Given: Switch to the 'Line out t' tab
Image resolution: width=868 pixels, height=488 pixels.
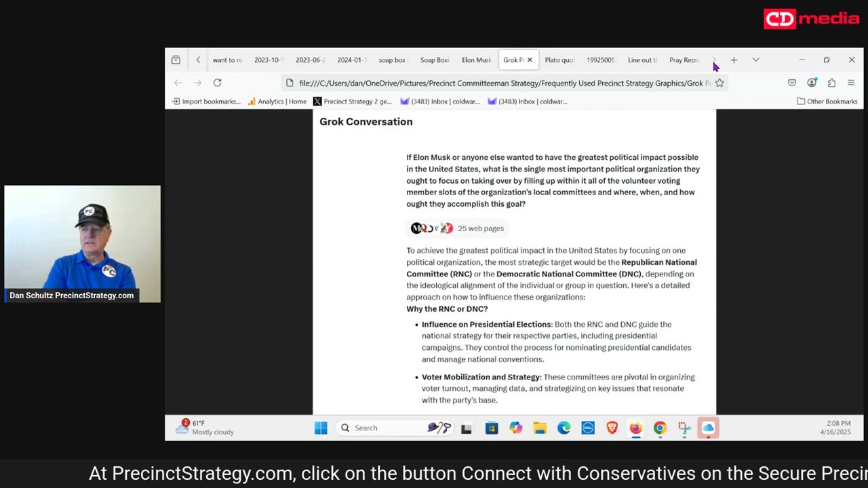Looking at the screenshot, I should tap(642, 60).
